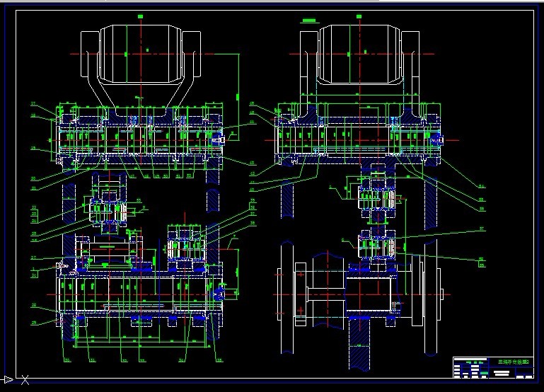Click the UCS origin arrow icon
Viewport: 544px width, 392px height.
[x=8, y=379]
